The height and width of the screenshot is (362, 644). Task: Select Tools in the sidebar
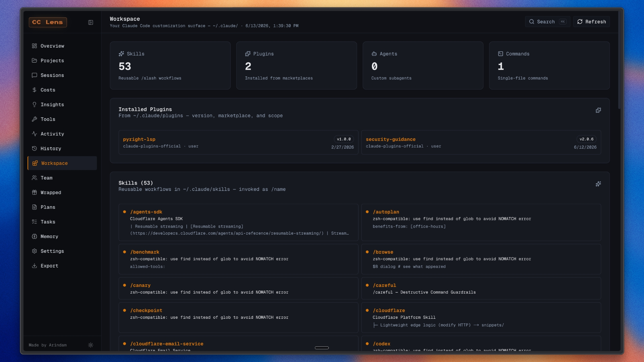(x=62, y=119)
